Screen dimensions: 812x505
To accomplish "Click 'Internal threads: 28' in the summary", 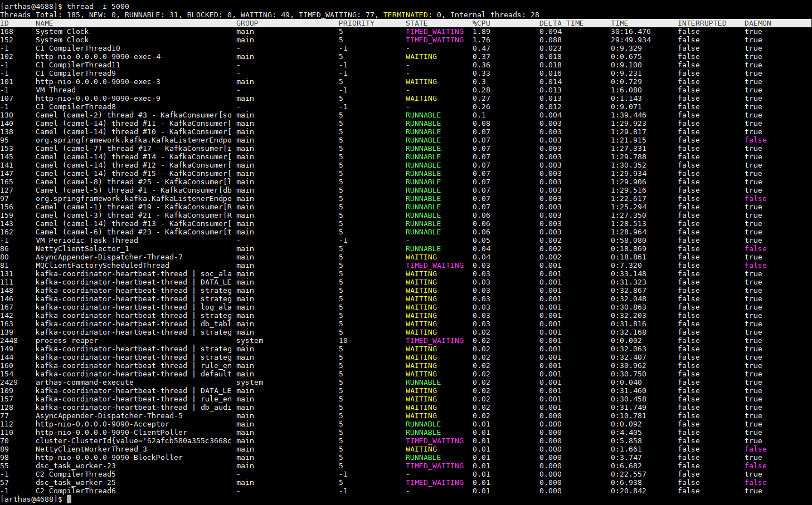I will pos(495,15).
